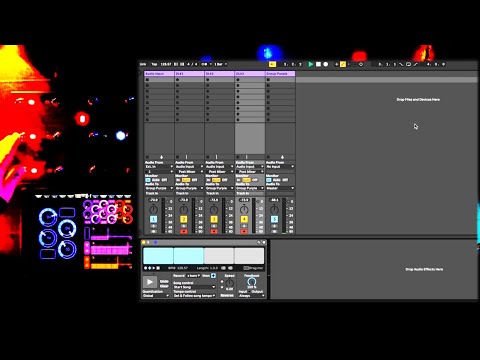Toggle Track Activator 1 button

point(153,219)
